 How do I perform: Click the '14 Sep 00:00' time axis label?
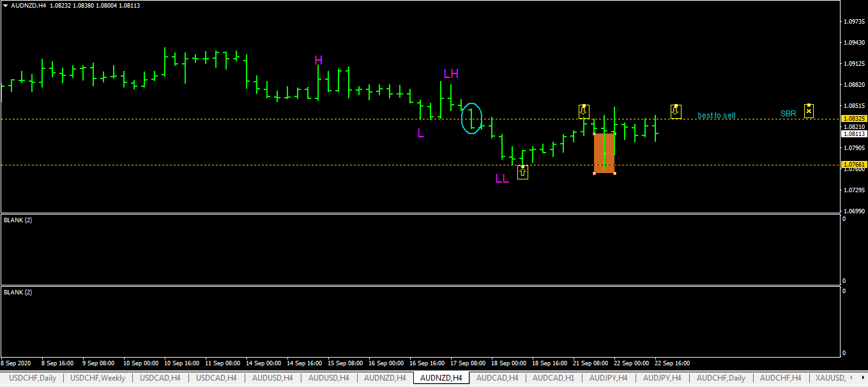(263, 363)
